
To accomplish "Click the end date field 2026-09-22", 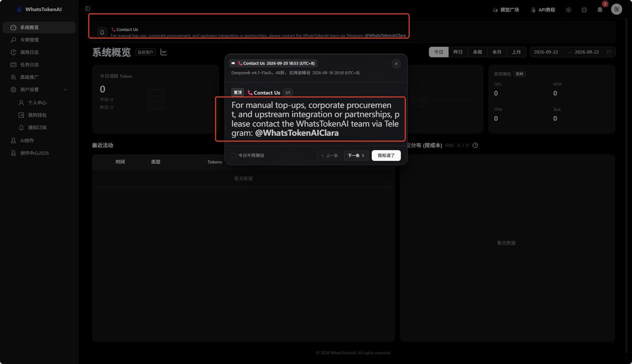I will (x=587, y=52).
